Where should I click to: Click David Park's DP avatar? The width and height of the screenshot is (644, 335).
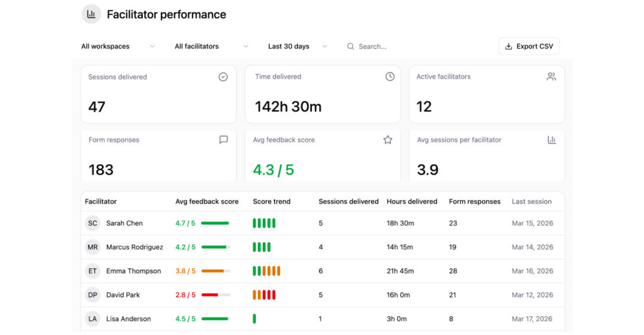tap(92, 295)
